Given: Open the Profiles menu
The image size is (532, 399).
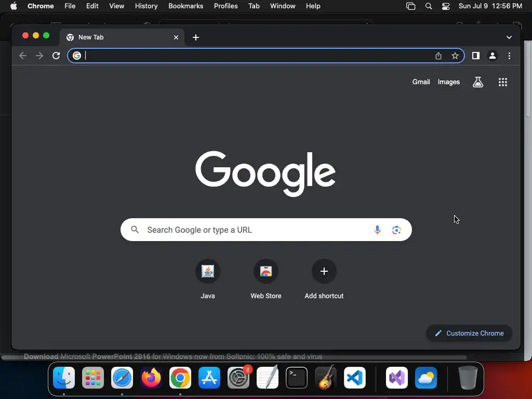Looking at the screenshot, I should coord(226,6).
